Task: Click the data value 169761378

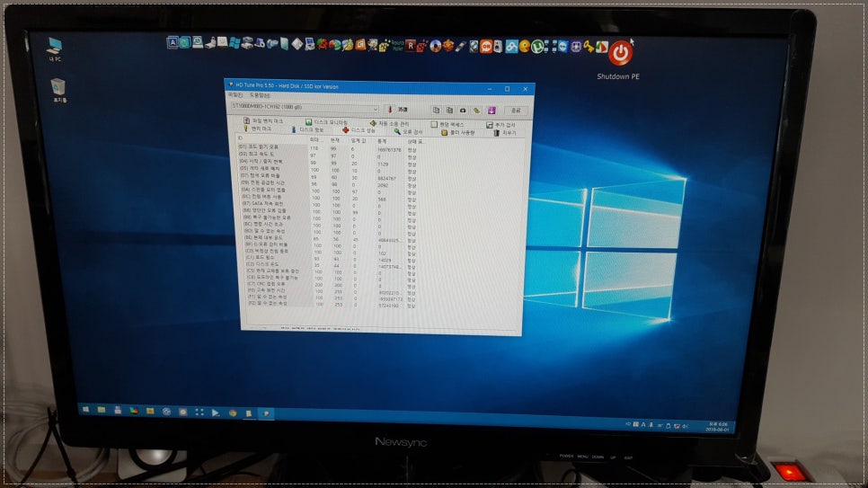Action: [x=389, y=150]
